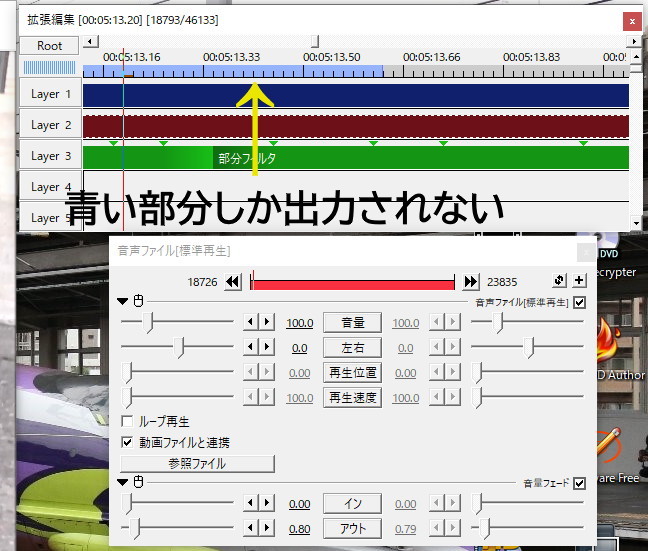The height and width of the screenshot is (551, 648).
Task: Select 部分フィルタ object on Layer 3
Action: pos(356,157)
